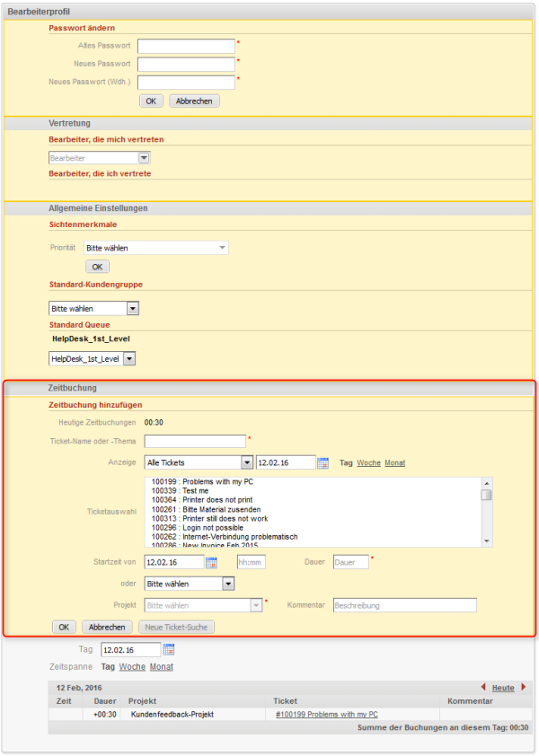539x756 pixels.
Task: Open calendar icon beside the Tag date field
Action: 168,649
